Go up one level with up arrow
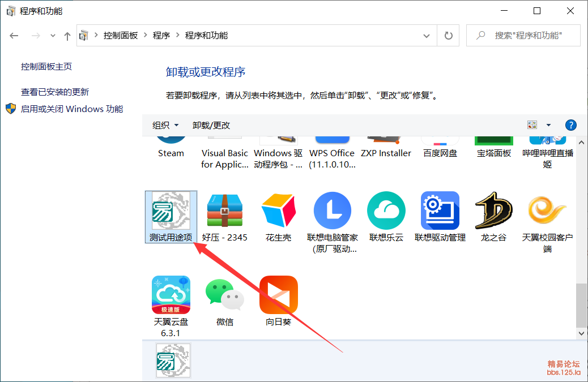588x382 pixels. (x=67, y=36)
